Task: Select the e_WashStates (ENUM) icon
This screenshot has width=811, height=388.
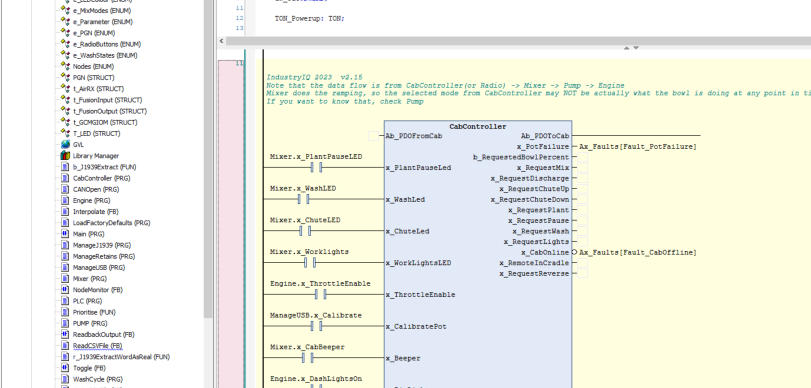Action: coord(65,55)
